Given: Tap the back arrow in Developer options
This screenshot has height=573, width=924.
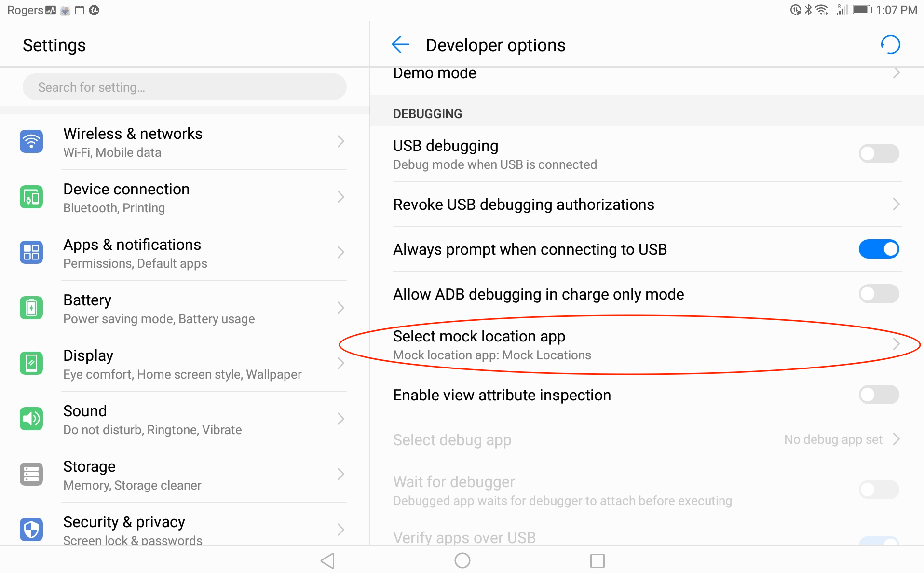Looking at the screenshot, I should pyautogui.click(x=400, y=45).
